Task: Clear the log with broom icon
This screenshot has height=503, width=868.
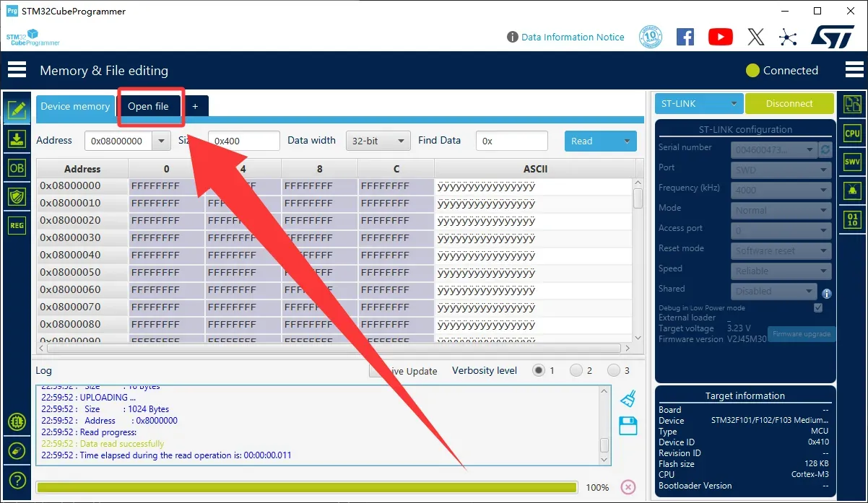Action: (628, 399)
